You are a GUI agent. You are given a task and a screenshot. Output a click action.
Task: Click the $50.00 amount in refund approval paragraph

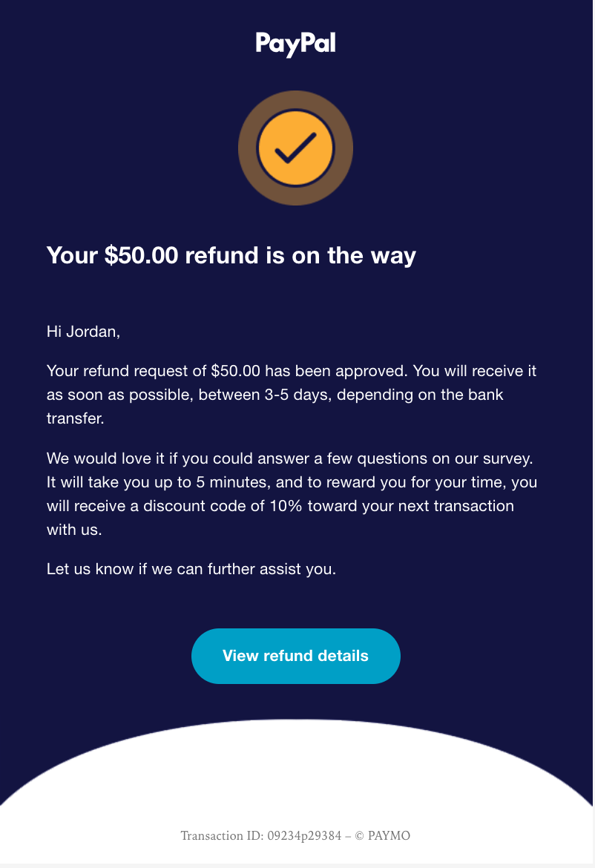pos(235,371)
